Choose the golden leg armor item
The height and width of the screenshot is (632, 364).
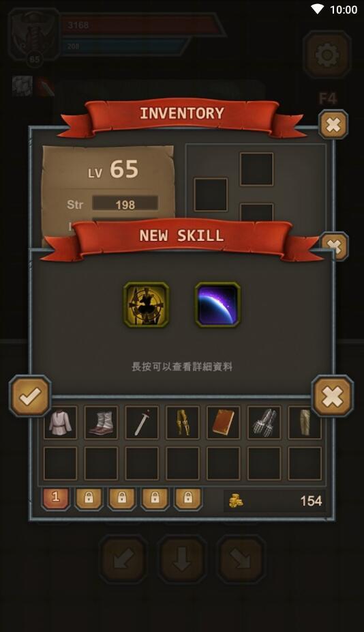[x=183, y=422]
